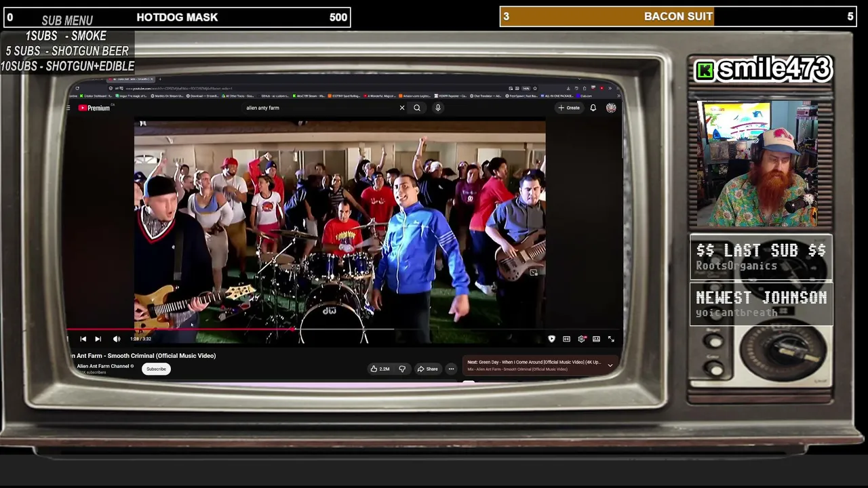
Task: Open the Amazon.com bookmark in bookmarks bar
Action: (416, 96)
